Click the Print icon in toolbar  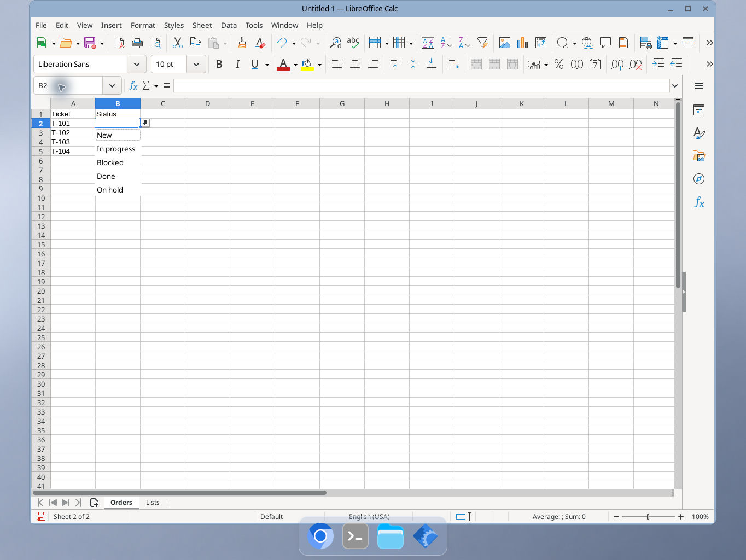click(x=137, y=43)
